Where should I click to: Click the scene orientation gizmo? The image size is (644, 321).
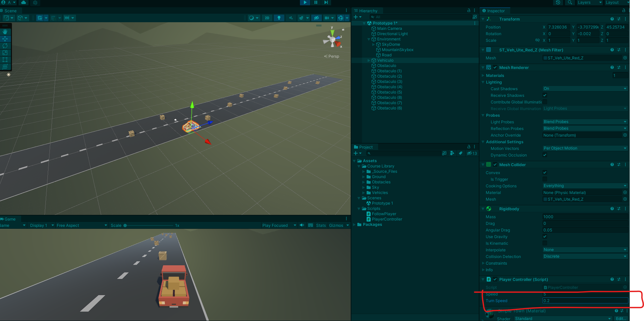332,40
